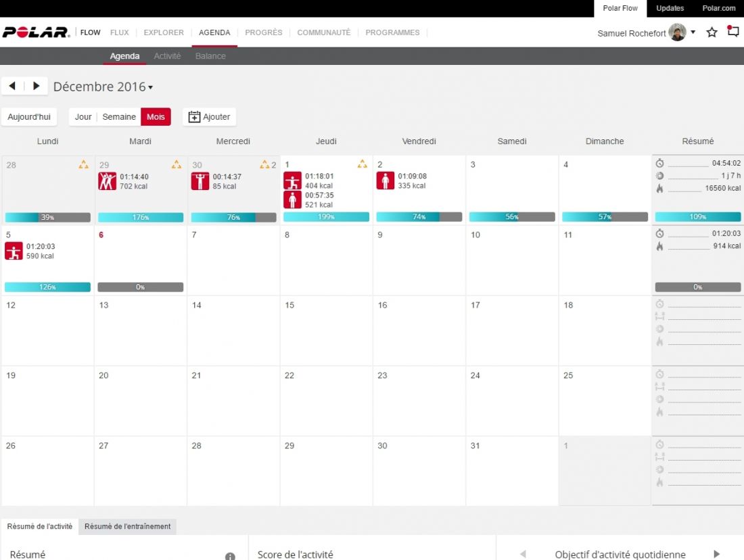Click the 199% activity bar on Thursday
The image size is (744, 560).
pyautogui.click(x=326, y=217)
